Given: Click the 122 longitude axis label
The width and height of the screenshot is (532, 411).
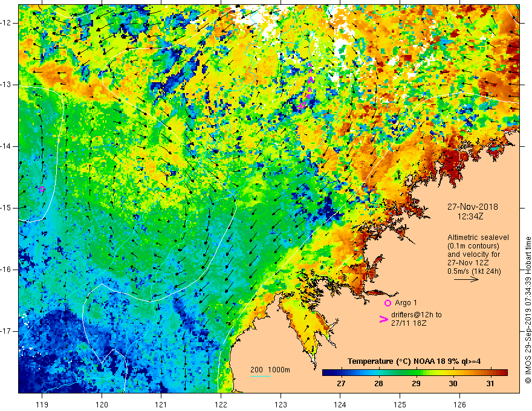Looking at the screenshot, I should click(x=221, y=404).
